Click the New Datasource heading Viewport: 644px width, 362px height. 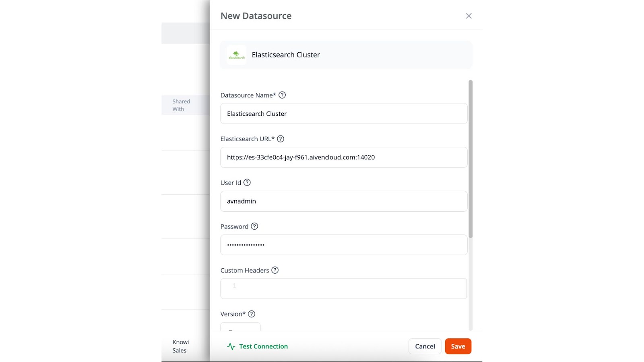coord(256,16)
